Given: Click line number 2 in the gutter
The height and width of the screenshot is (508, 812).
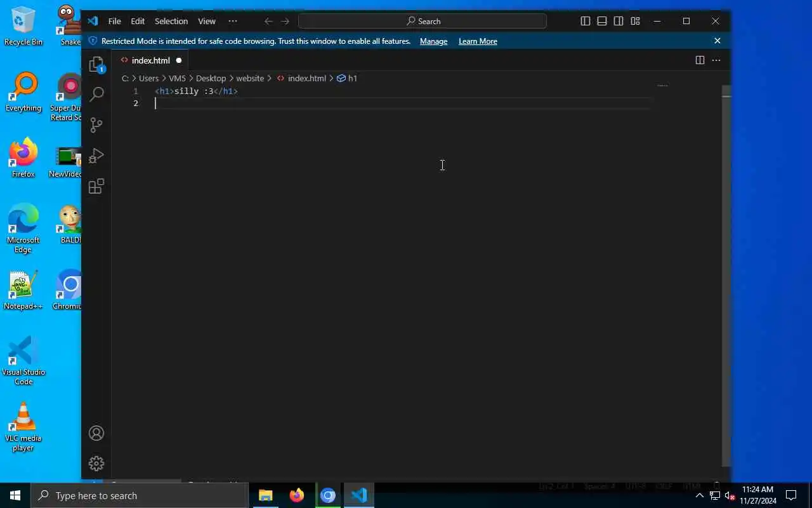Looking at the screenshot, I should (x=136, y=103).
